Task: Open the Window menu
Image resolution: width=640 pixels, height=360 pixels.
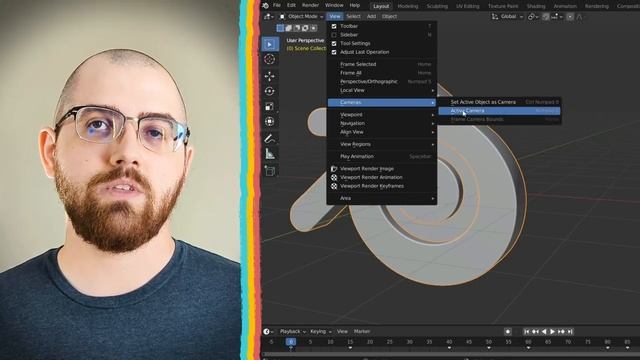Action: click(334, 6)
